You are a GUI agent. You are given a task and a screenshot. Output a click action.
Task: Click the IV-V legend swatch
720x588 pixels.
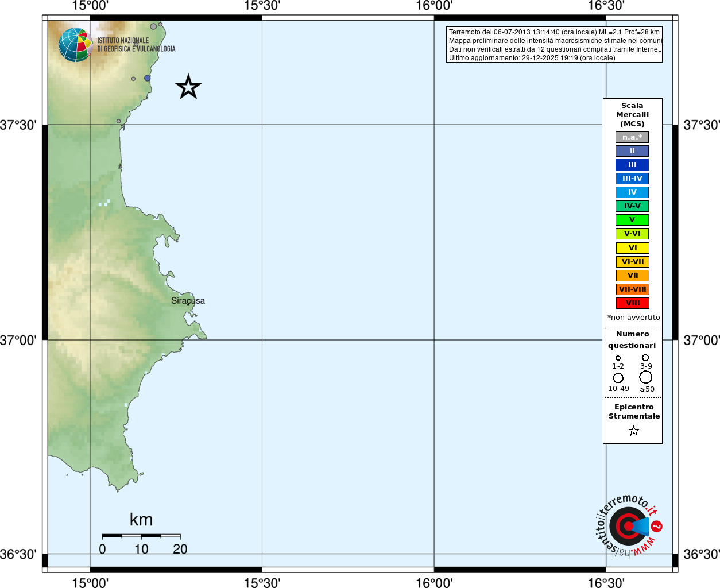pos(632,206)
